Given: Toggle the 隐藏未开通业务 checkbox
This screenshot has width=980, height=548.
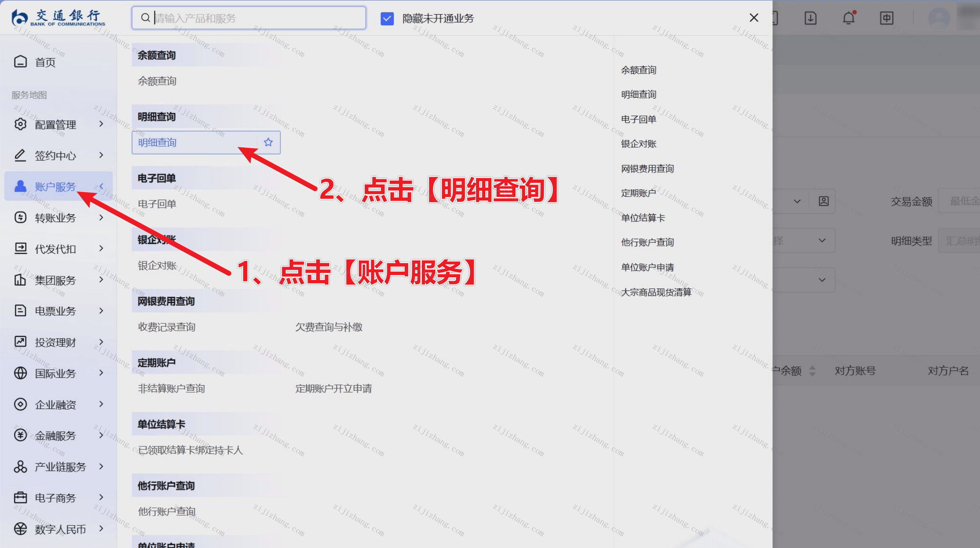Looking at the screenshot, I should [x=387, y=19].
